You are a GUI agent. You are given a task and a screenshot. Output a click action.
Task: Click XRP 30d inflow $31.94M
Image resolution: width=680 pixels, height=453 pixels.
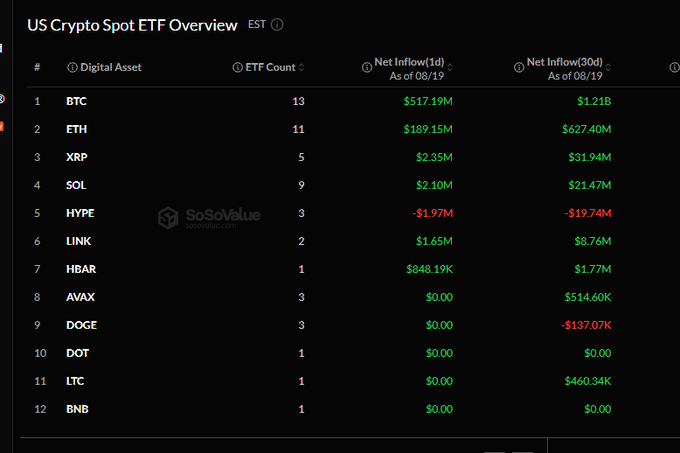(x=590, y=157)
